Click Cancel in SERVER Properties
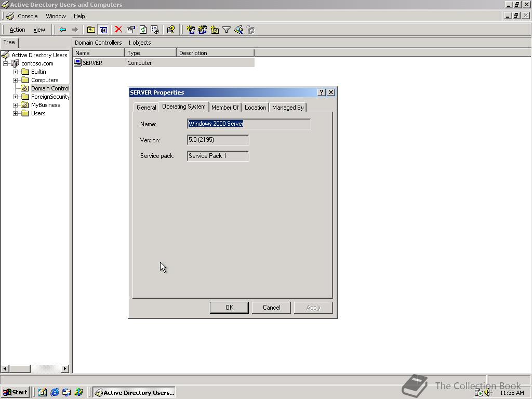 tap(271, 308)
